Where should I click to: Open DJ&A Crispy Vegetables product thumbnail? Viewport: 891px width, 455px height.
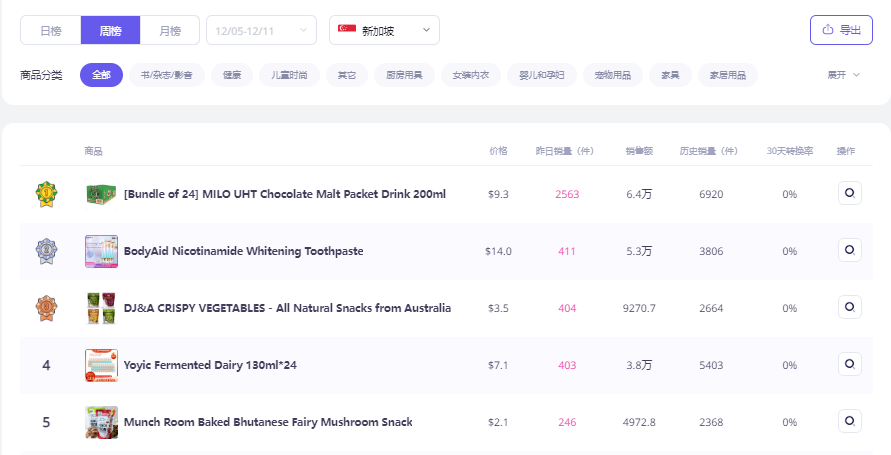coord(101,308)
